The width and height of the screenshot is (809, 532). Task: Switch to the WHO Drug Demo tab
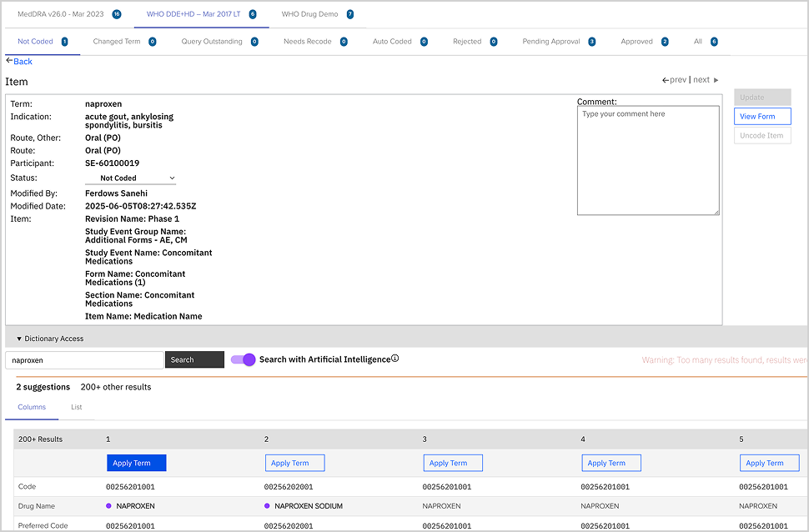tap(309, 14)
